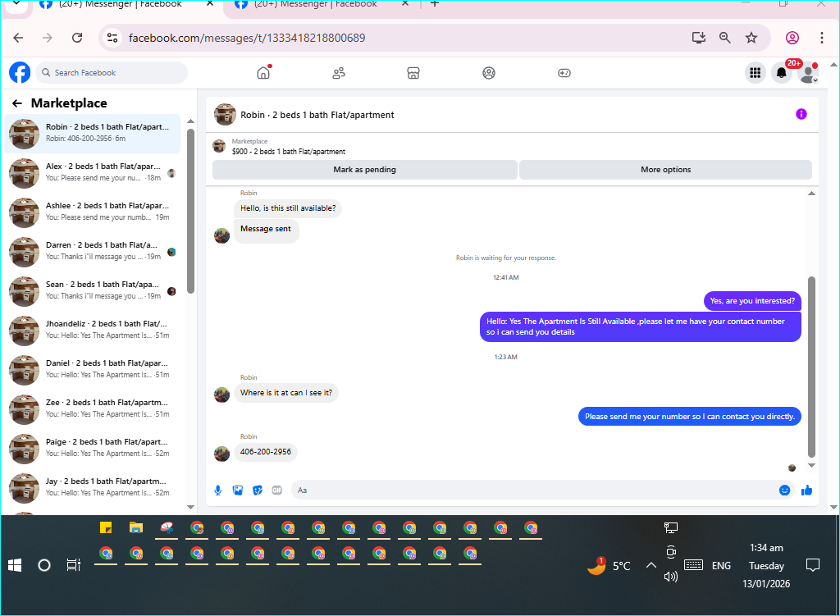
Task: Choose a sticker with the sticker icon
Action: point(258,491)
